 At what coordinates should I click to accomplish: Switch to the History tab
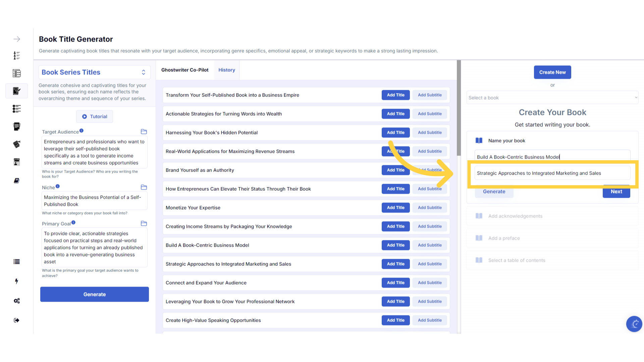point(227,70)
